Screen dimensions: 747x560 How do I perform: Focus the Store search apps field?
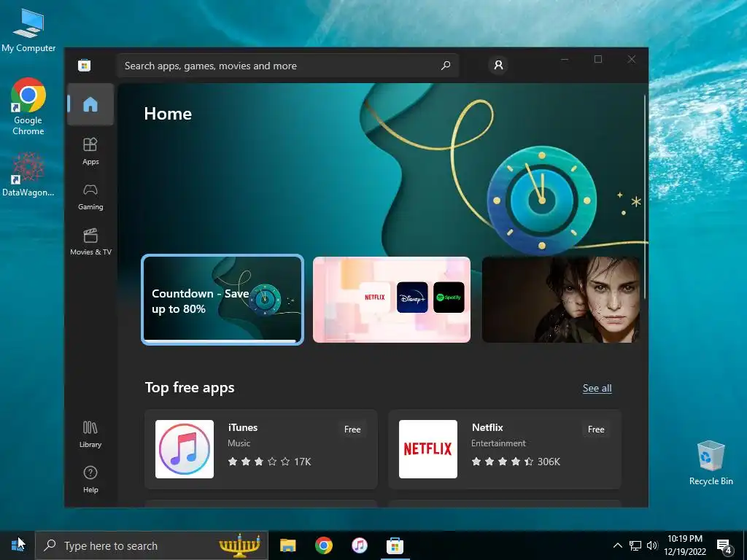(x=287, y=65)
